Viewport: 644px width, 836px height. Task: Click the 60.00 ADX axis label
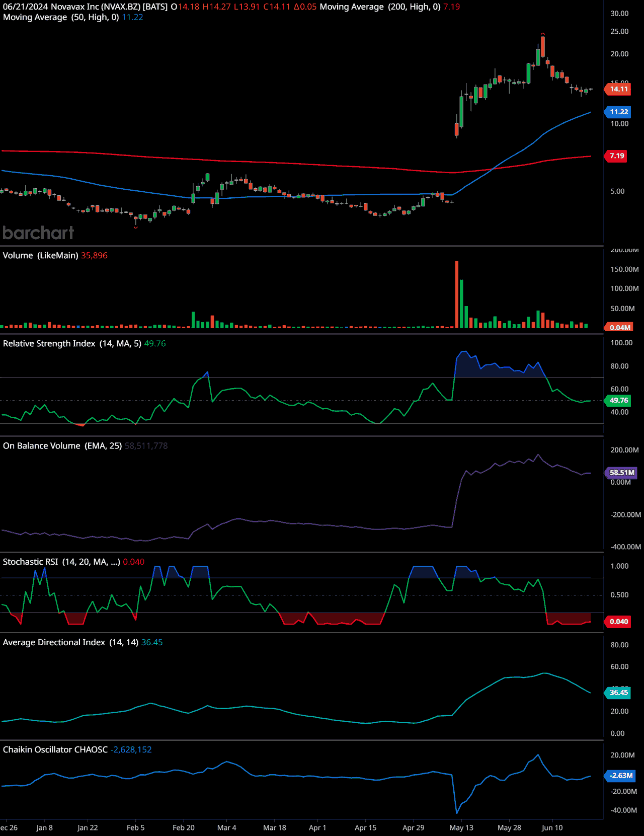619,666
